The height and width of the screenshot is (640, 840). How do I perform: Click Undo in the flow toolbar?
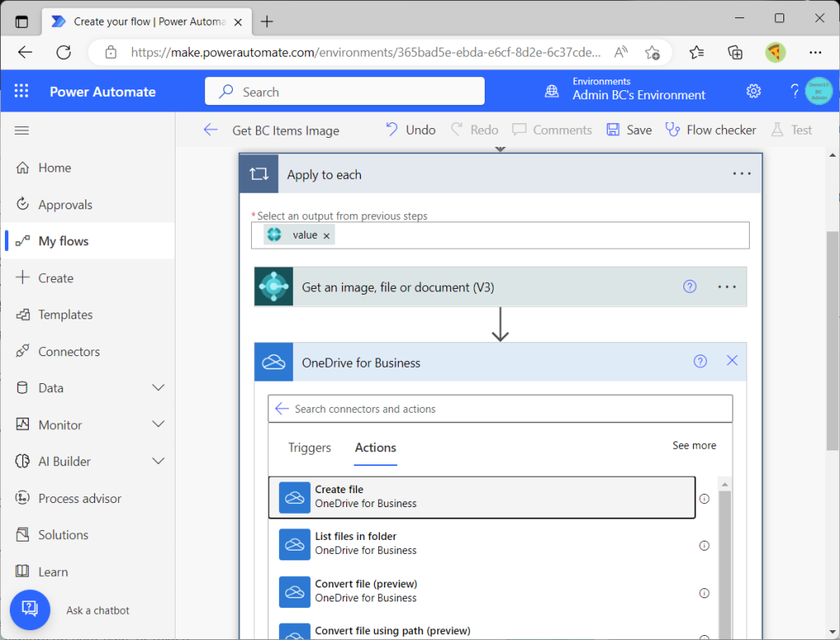[410, 130]
